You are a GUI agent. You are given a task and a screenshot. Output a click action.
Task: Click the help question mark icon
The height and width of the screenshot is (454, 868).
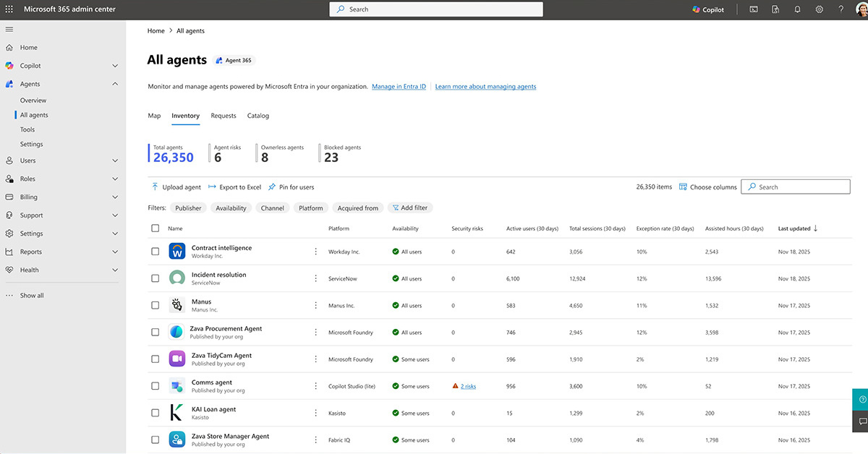coord(841,9)
